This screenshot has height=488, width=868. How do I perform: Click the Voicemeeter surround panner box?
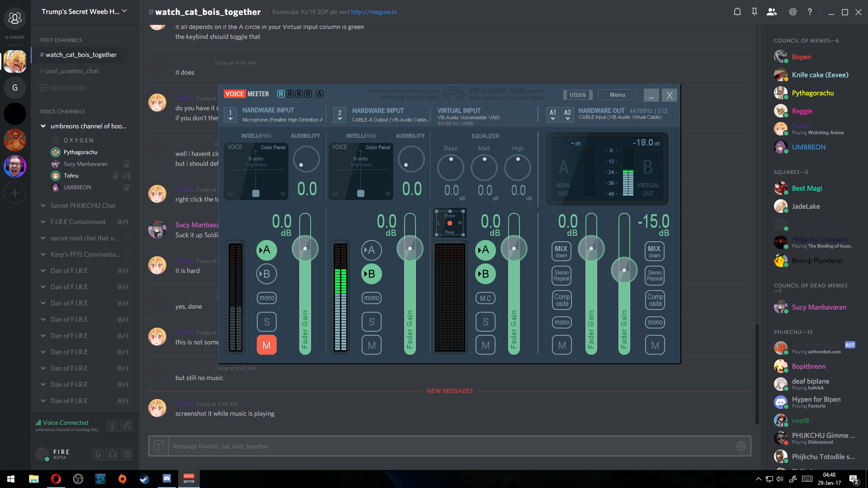(x=449, y=223)
